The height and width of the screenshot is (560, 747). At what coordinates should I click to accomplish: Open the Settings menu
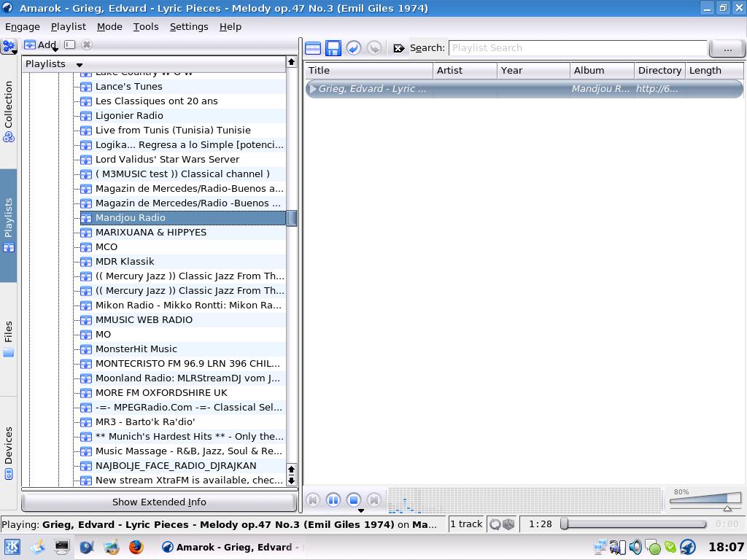(189, 27)
